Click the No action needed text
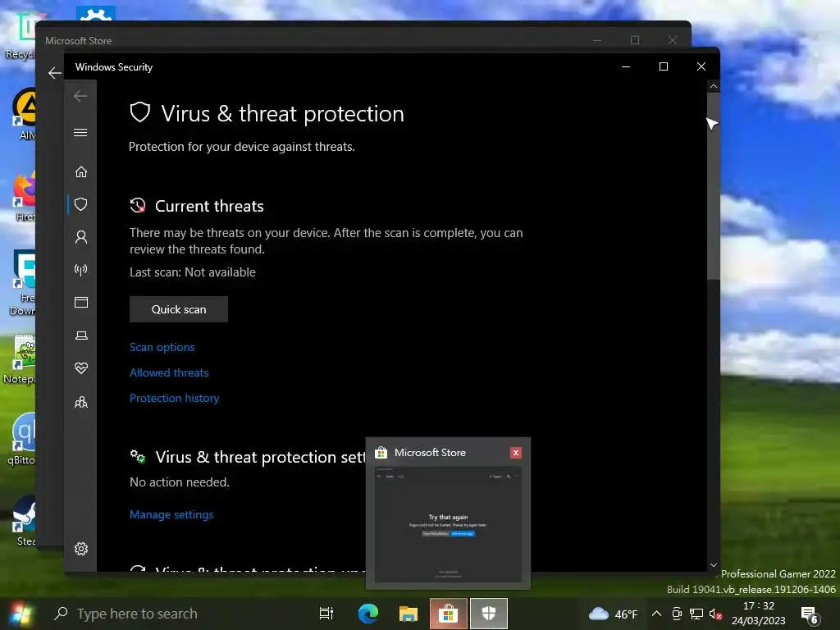The height and width of the screenshot is (630, 840). tap(180, 482)
